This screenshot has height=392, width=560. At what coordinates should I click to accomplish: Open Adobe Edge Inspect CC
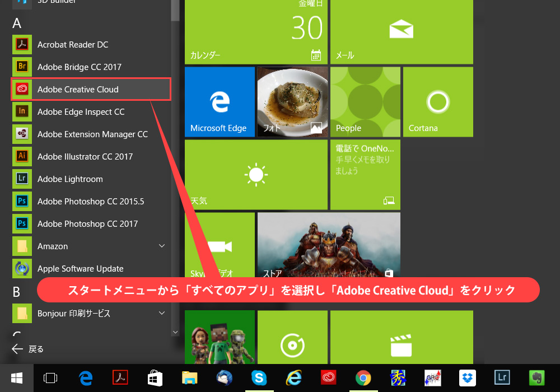[x=91, y=112]
